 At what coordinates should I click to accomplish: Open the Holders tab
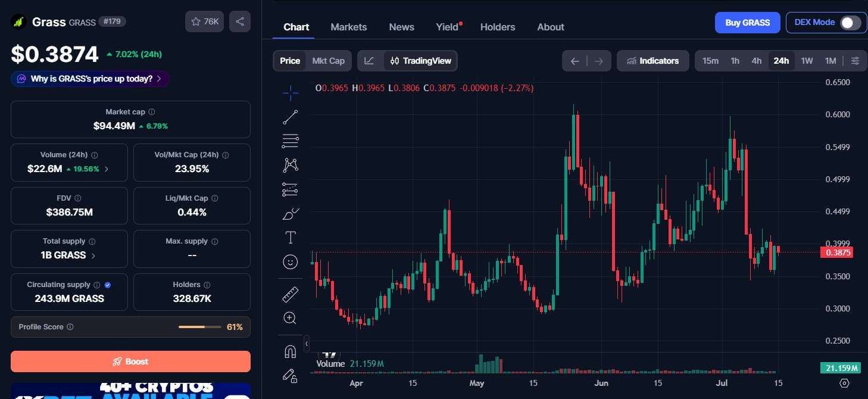[498, 27]
